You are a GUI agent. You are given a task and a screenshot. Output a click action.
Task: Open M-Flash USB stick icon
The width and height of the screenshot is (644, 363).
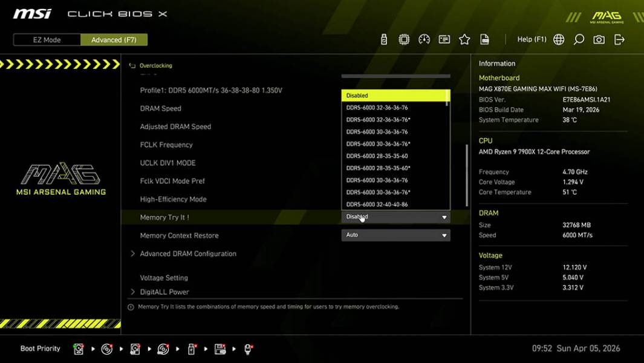[383, 39]
